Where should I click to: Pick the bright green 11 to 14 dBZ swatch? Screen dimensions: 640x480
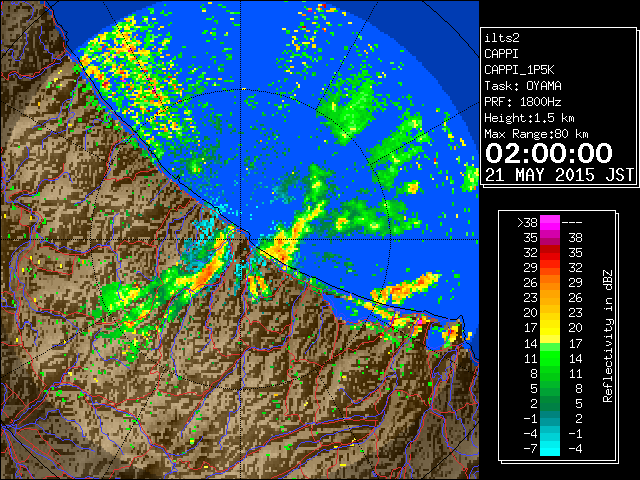(x=550, y=358)
